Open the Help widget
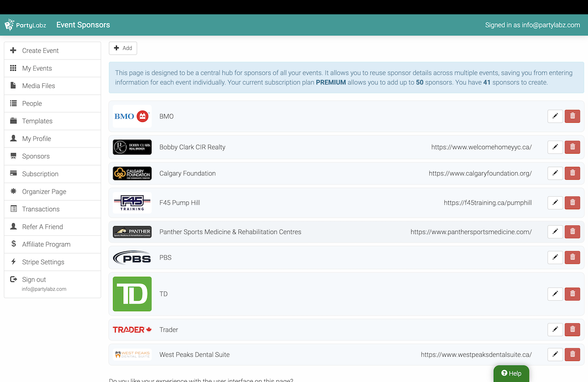Viewport: 588px width, 382px height. (x=511, y=373)
